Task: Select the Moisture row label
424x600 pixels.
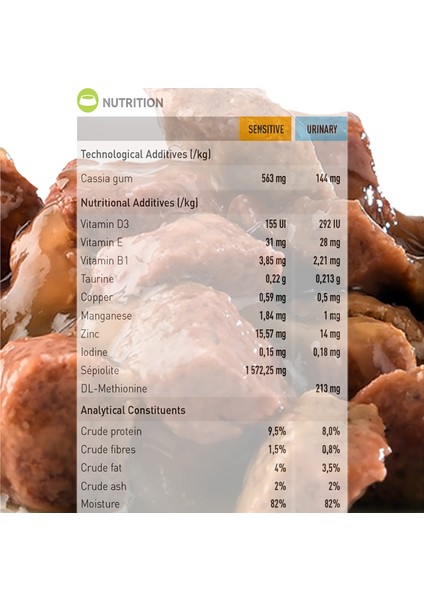Action: [x=100, y=504]
